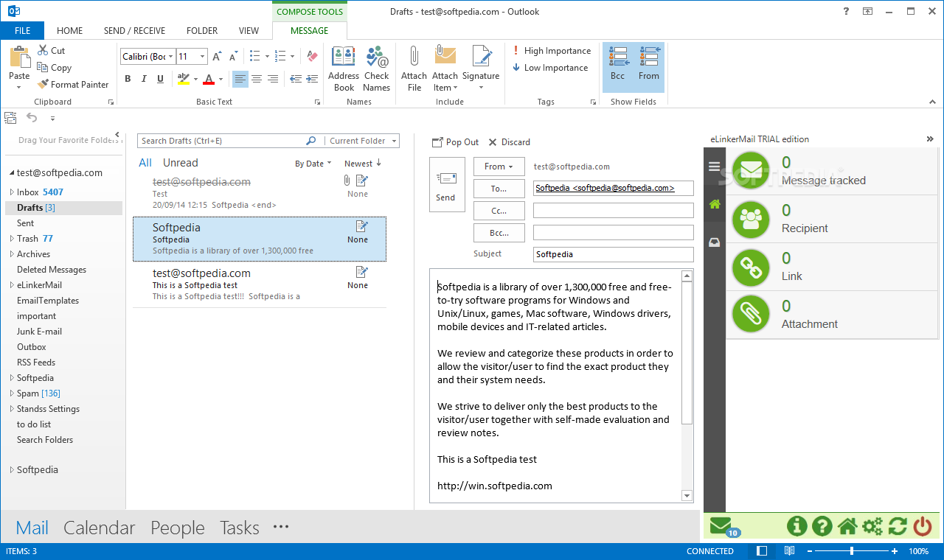Decrease paragraph indent
This screenshot has height=560, width=944.
(295, 79)
